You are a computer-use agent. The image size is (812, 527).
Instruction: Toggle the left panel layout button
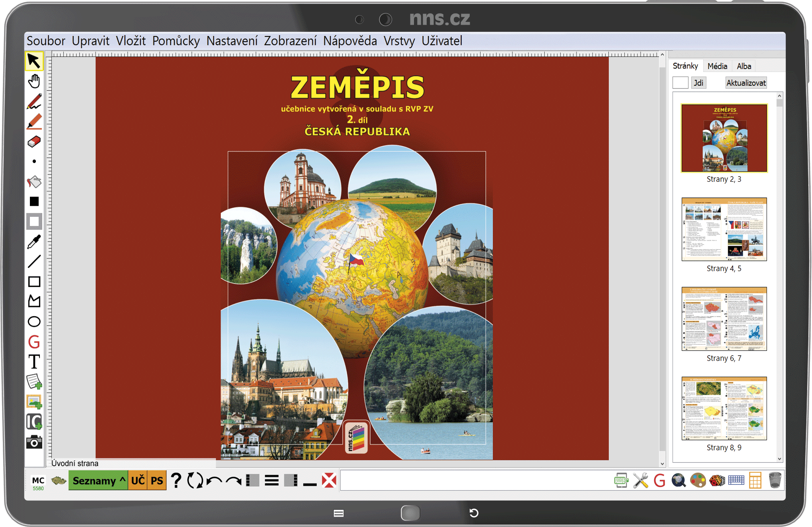click(253, 481)
